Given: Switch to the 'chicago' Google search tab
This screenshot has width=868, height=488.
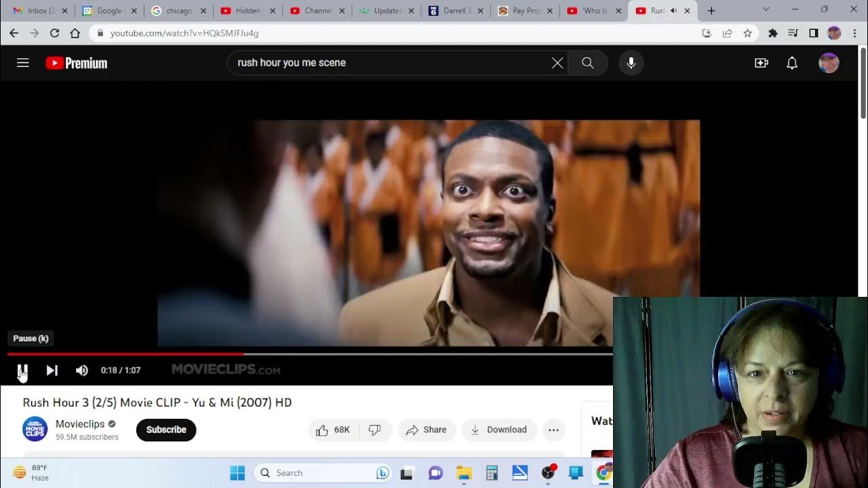Looking at the screenshot, I should tap(178, 11).
